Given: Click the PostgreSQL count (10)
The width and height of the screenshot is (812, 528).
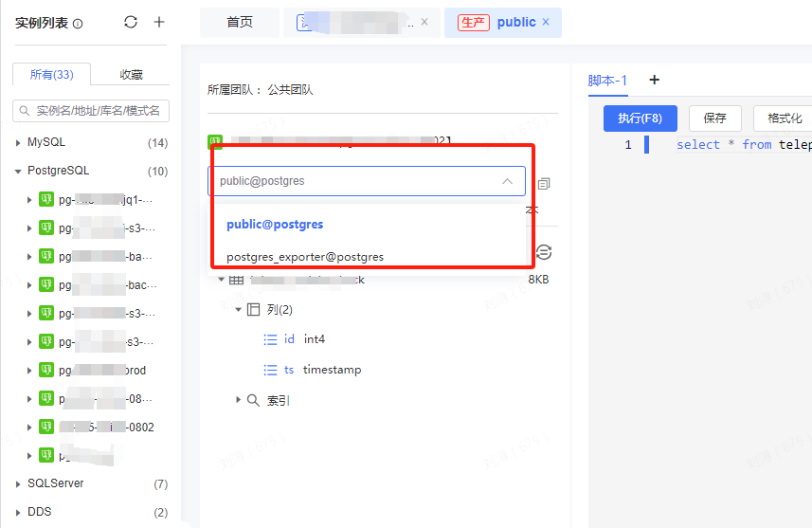Looking at the screenshot, I should pyautogui.click(x=157, y=171).
